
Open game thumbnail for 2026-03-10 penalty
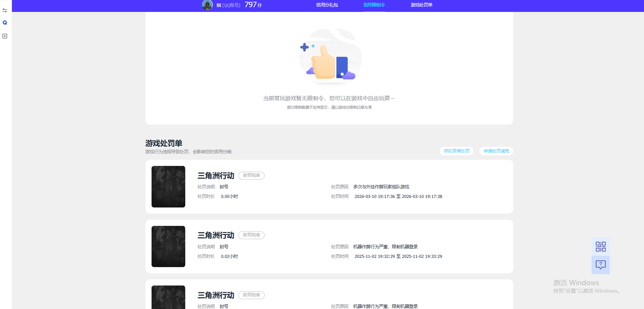(168, 187)
